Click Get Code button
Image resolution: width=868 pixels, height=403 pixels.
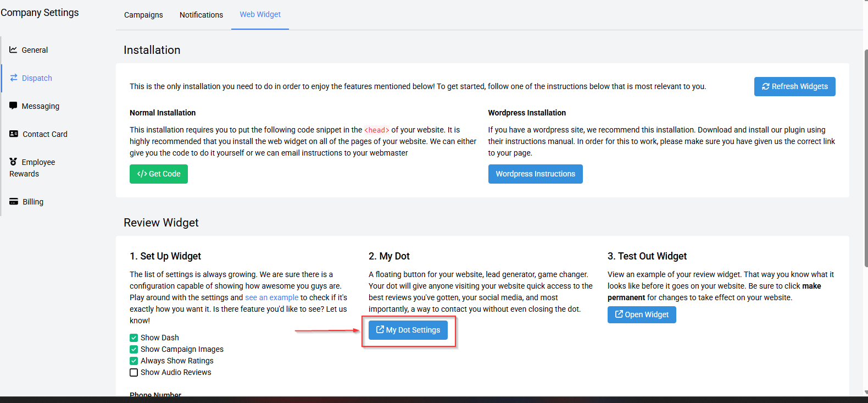tap(159, 174)
